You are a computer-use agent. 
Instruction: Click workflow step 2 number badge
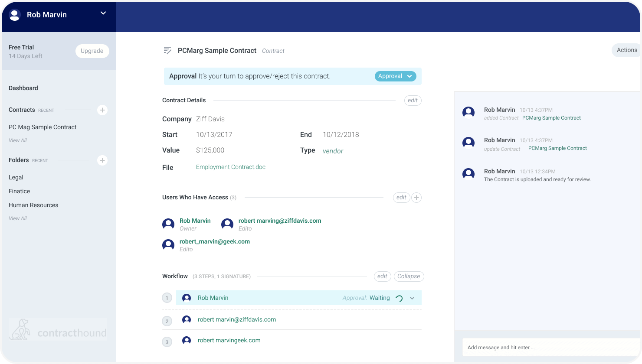[167, 322]
